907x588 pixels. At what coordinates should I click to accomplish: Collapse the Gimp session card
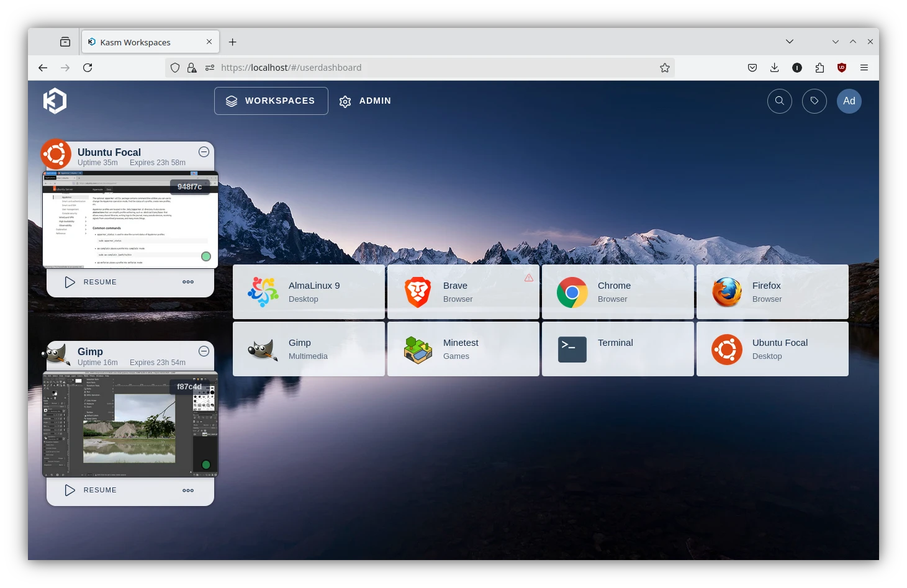tap(204, 351)
